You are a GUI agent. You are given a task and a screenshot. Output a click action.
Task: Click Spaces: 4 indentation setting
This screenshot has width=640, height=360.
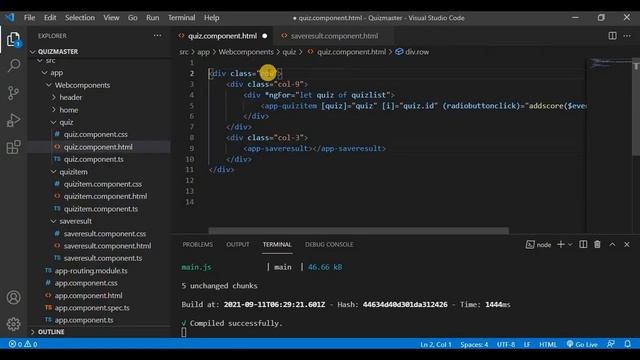(x=474, y=344)
